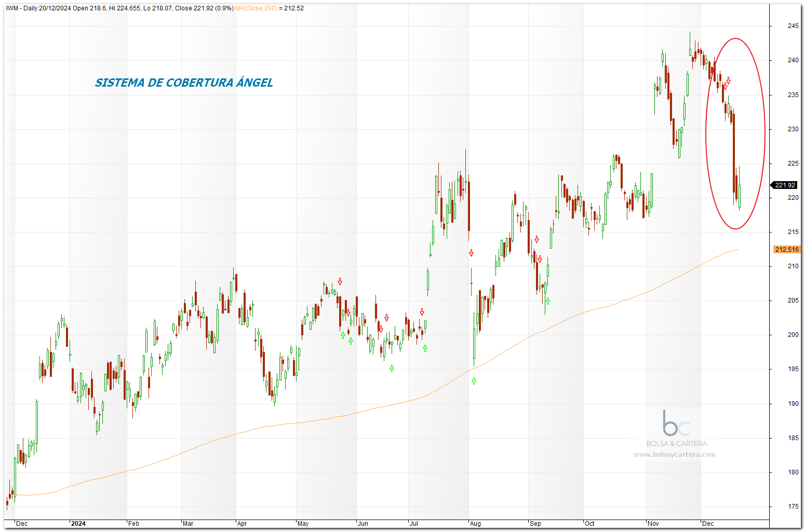This screenshot has width=805, height=532.
Task: Click the SISTEMA DE COBERTURA ÁNGEL annotation text
Action: pyautogui.click(x=184, y=83)
